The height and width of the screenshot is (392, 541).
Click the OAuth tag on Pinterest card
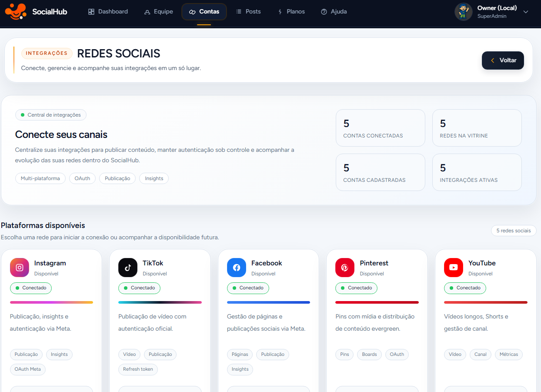pyautogui.click(x=397, y=355)
